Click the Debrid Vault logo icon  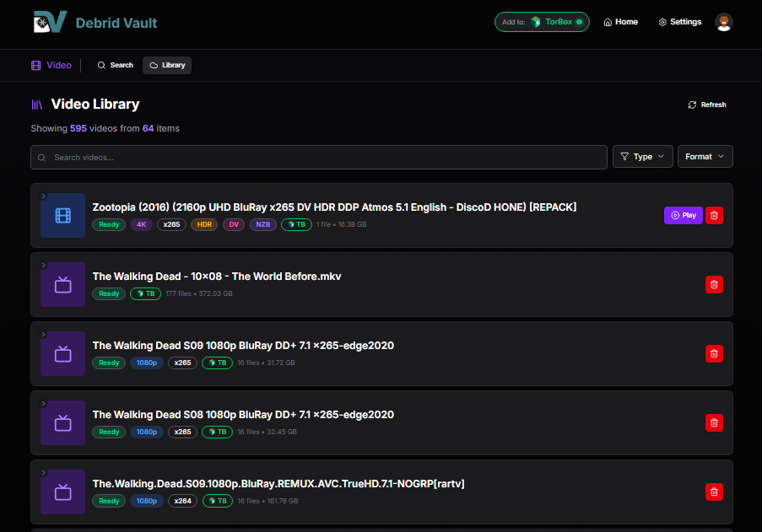point(50,22)
